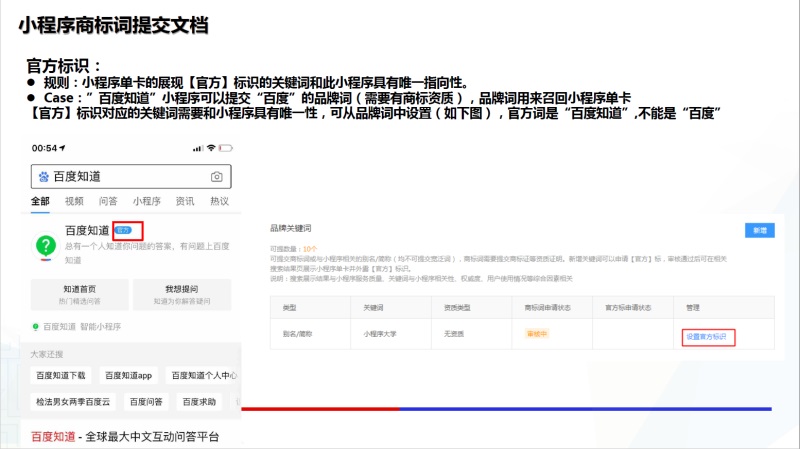Click the 00:54 clock in phone status bar
Viewport: 800px width, 449px height.
(44, 148)
